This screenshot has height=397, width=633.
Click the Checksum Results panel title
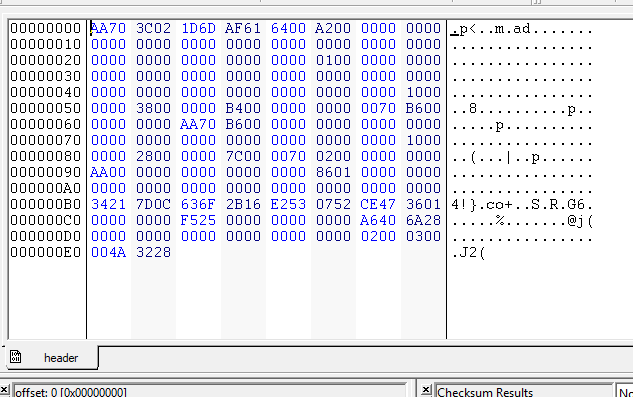point(485,392)
